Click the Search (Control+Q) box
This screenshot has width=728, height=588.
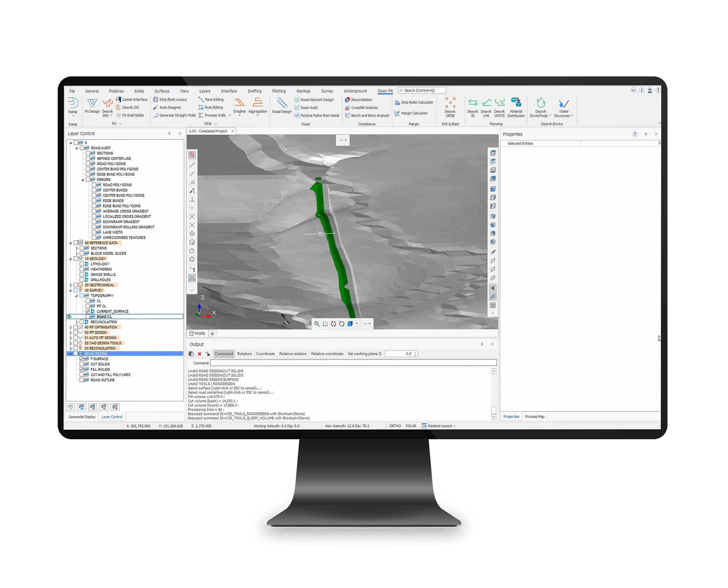coord(422,91)
